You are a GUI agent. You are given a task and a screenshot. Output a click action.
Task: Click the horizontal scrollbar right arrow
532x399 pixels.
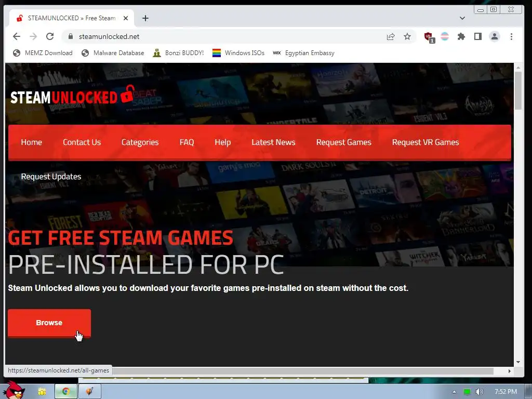(x=510, y=371)
